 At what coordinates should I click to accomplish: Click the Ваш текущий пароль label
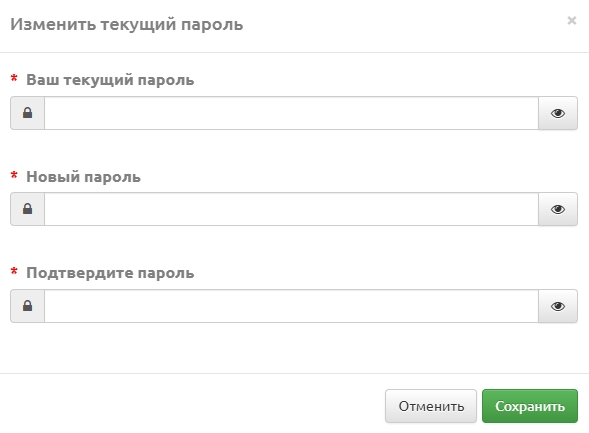click(x=110, y=80)
